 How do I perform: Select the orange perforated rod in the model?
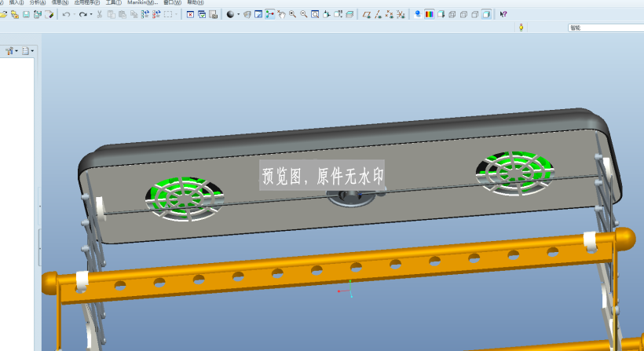(337, 267)
